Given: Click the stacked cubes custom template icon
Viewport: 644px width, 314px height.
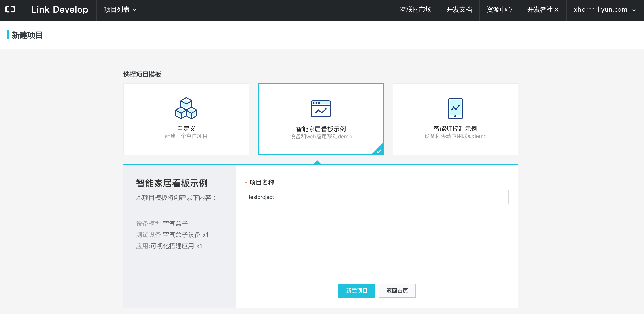Looking at the screenshot, I should coord(186,108).
